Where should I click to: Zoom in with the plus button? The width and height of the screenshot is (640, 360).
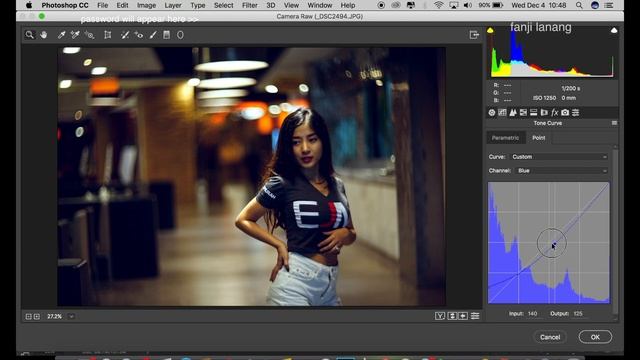(37, 316)
